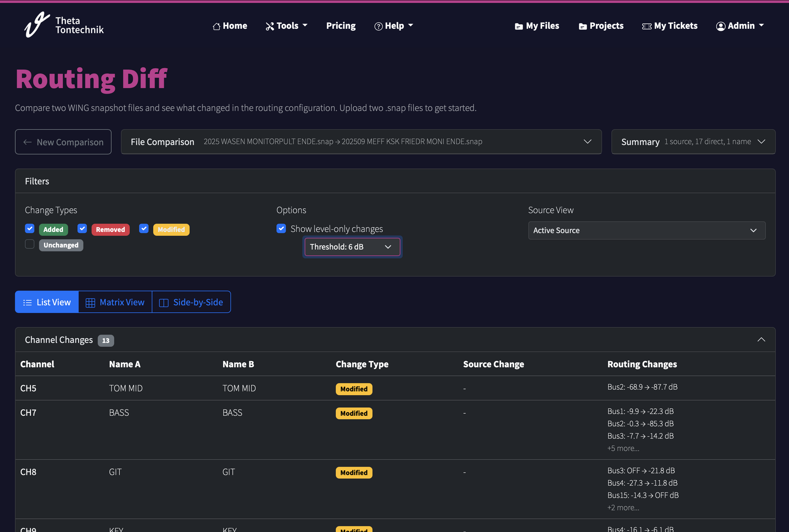Uncheck the Added change type checkbox
Image resolution: width=789 pixels, height=532 pixels.
pos(30,228)
